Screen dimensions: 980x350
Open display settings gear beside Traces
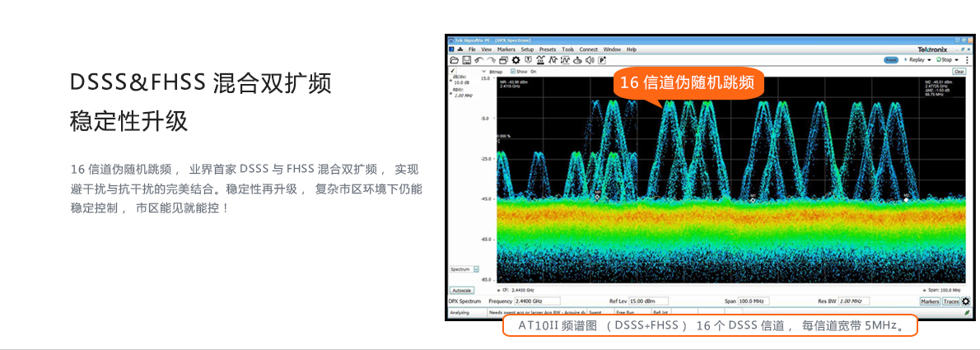(x=966, y=301)
